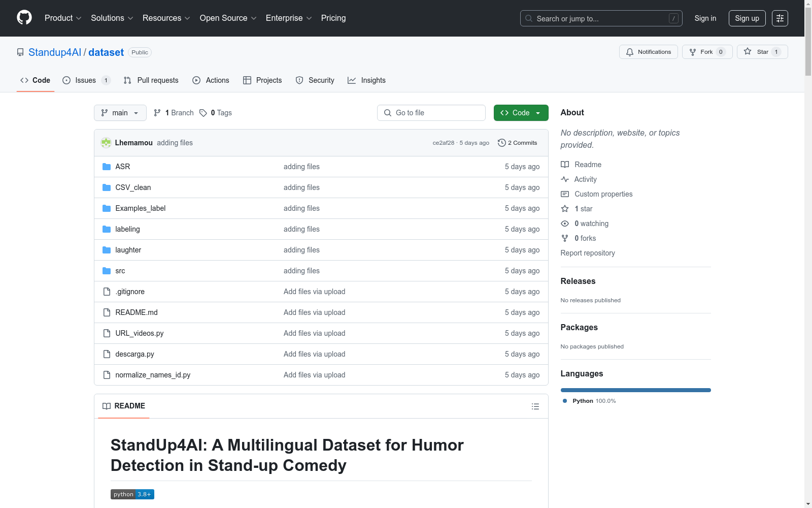Viewport: 812px width, 508px height.
Task: Click the normalize_names_id.py file icon
Action: coord(107,375)
